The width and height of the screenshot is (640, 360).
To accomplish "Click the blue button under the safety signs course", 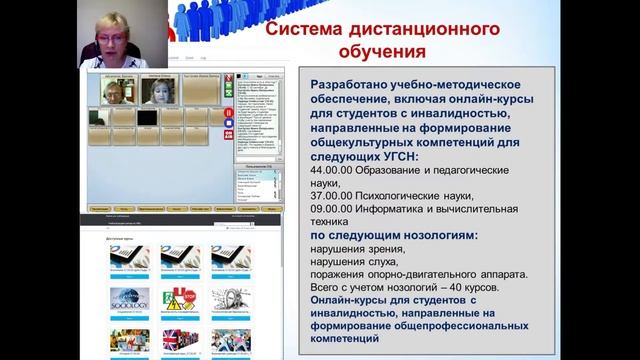I will pos(180,318).
